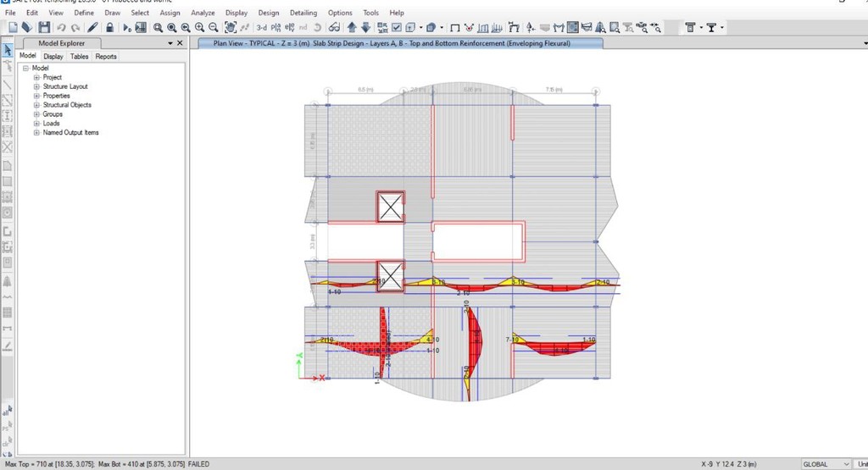This screenshot has width=868, height=470.
Task: Open the Tools menu
Action: tap(371, 13)
